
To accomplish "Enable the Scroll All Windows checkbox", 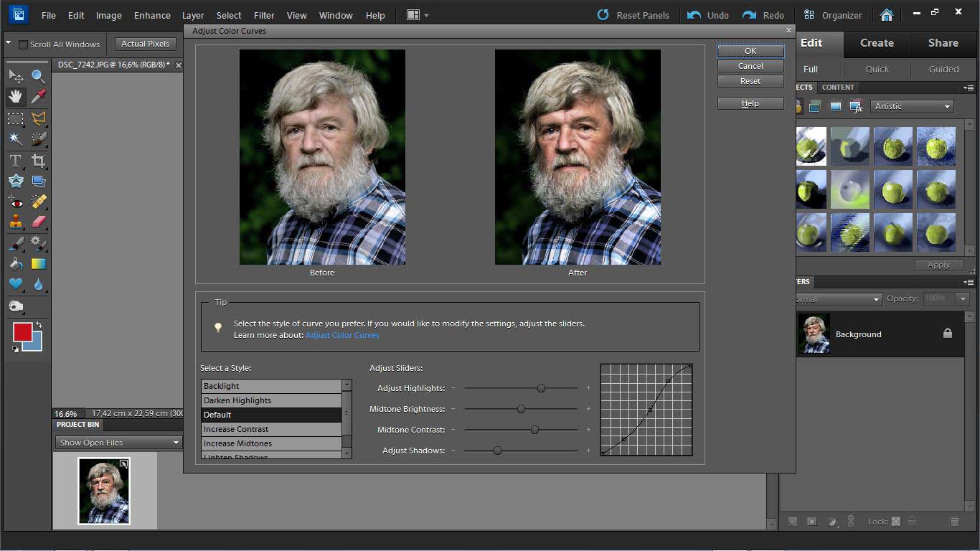I will click(x=23, y=44).
